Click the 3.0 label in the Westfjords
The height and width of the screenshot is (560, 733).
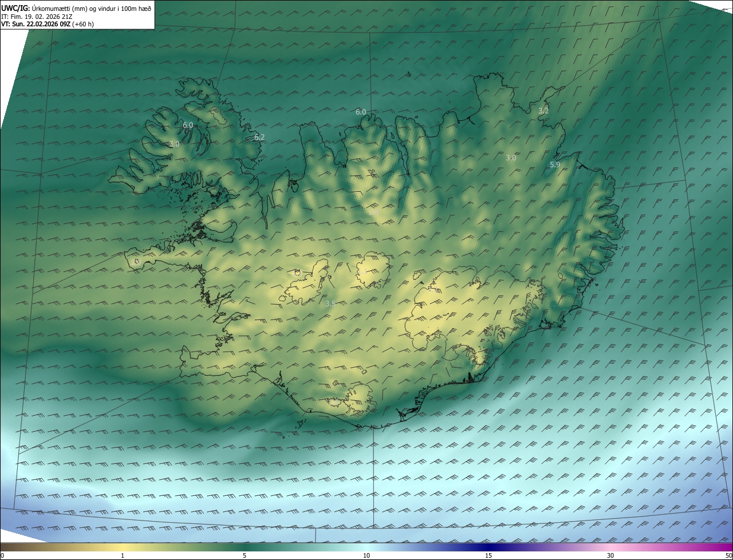coord(175,144)
